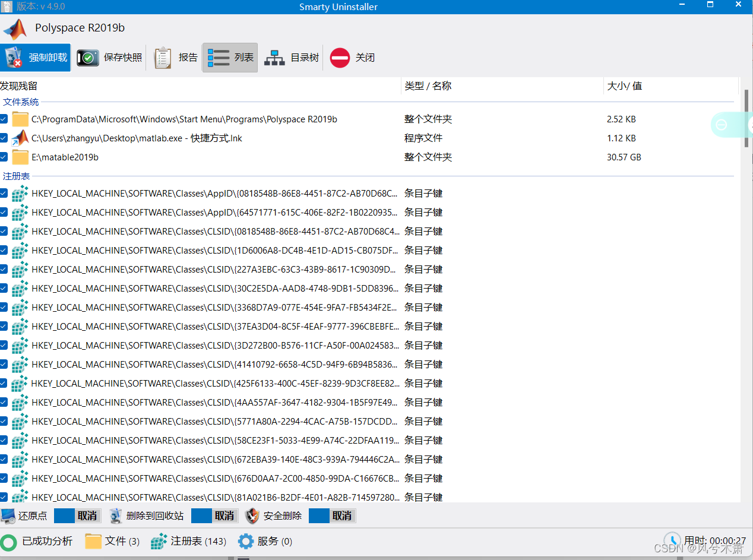Uncheck the CLSID {5771A80A row checkbox
Image resolution: width=753 pixels, height=560 pixels.
[4, 422]
